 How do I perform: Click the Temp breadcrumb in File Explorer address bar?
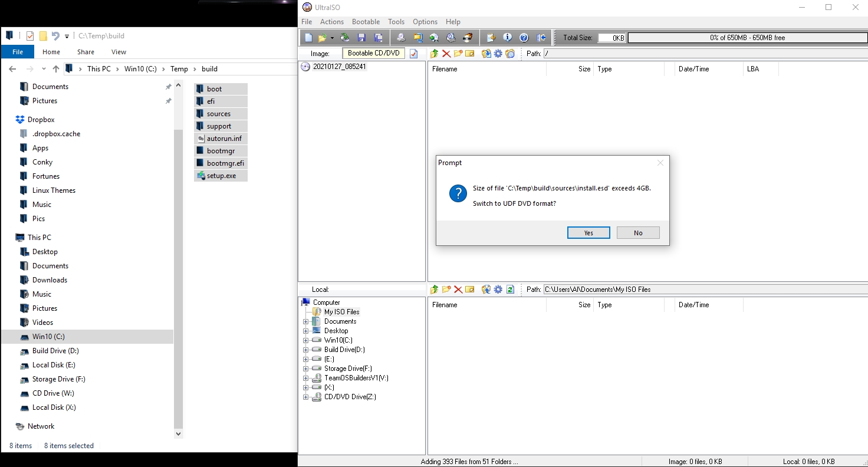click(179, 69)
